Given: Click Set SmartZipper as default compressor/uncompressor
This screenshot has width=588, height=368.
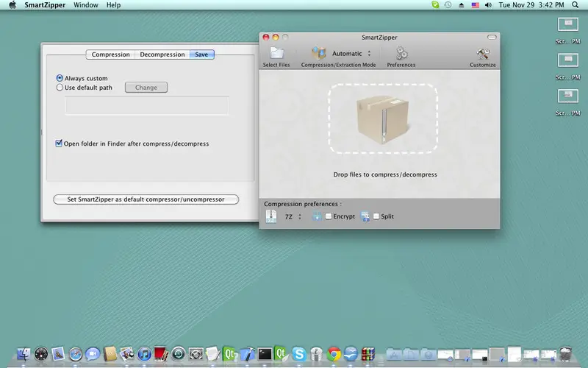Looking at the screenshot, I should coord(146,199).
